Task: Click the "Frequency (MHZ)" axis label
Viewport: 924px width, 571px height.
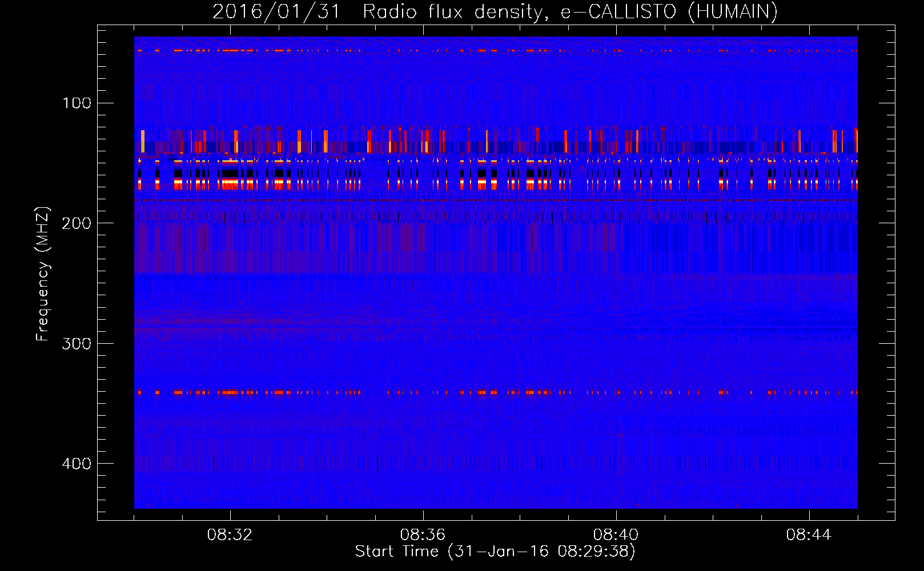Action: 42,274
